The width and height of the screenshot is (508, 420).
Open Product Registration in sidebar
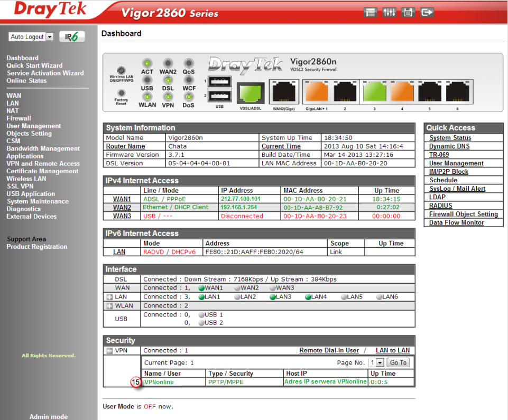[x=37, y=247]
